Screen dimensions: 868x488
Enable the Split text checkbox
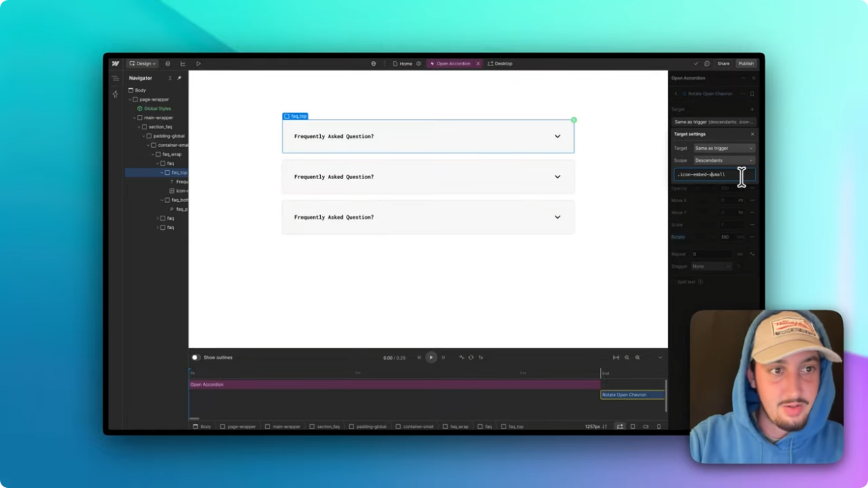coord(674,282)
